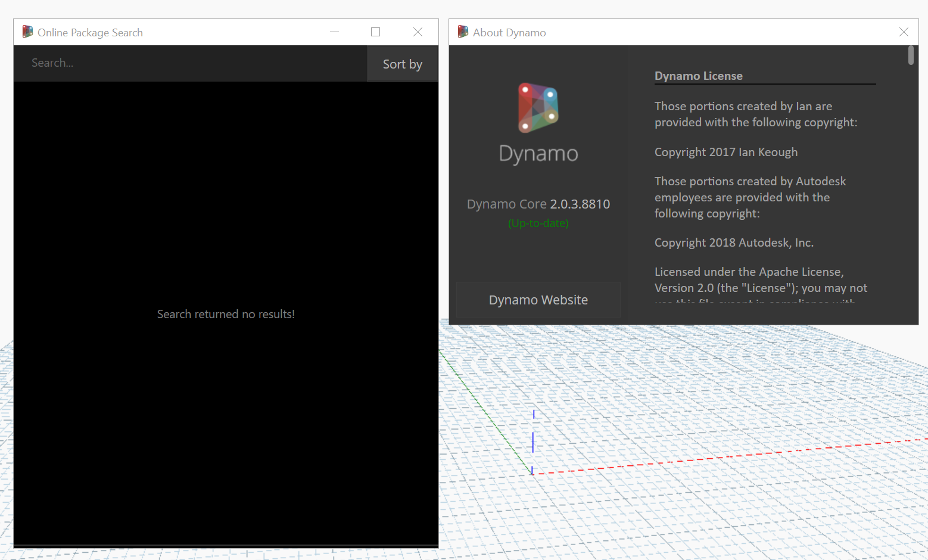Close the Online Package Search window
928x560 pixels.
pyautogui.click(x=418, y=32)
